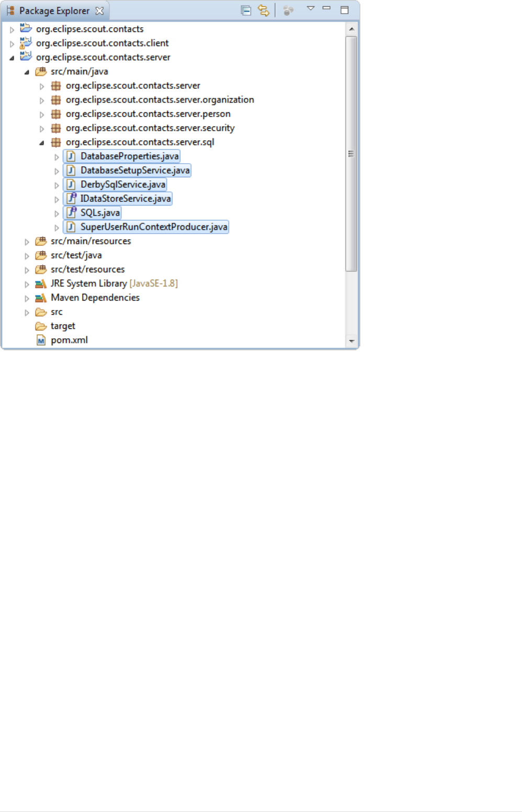The height and width of the screenshot is (812, 522).
Task: Click org.eclipse.scout.contacts.server project icon
Action: (x=26, y=56)
